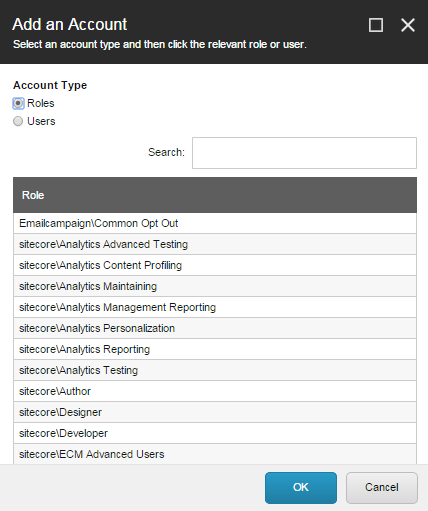Maximize the Add an Account dialog

point(376,25)
